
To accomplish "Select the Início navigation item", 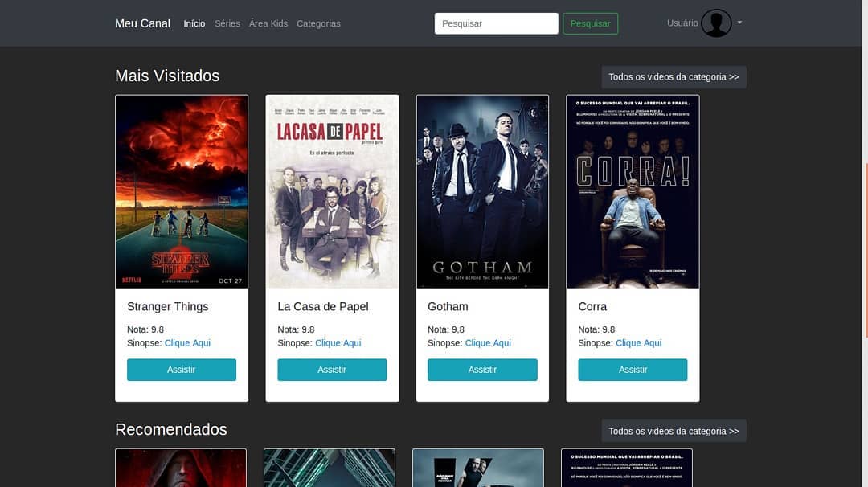I will pyautogui.click(x=194, y=23).
